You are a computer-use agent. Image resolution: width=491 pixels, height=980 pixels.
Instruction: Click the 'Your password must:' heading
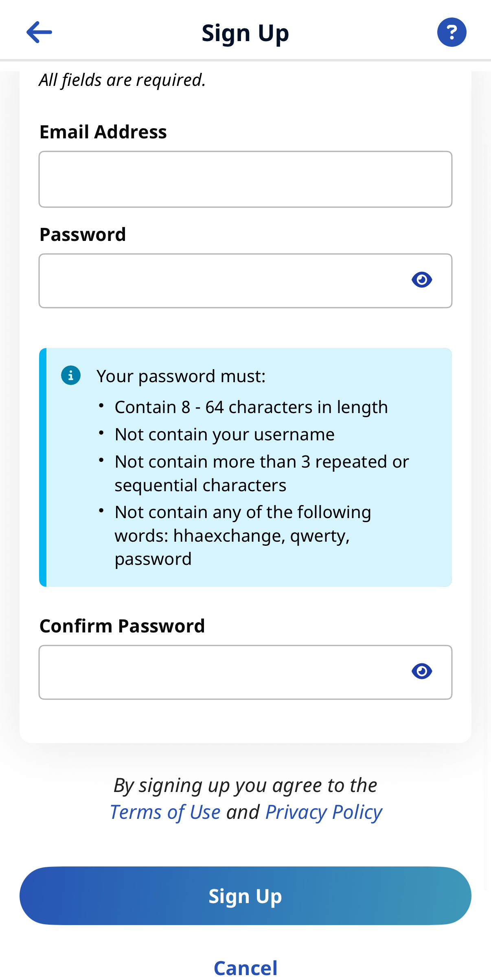(181, 376)
